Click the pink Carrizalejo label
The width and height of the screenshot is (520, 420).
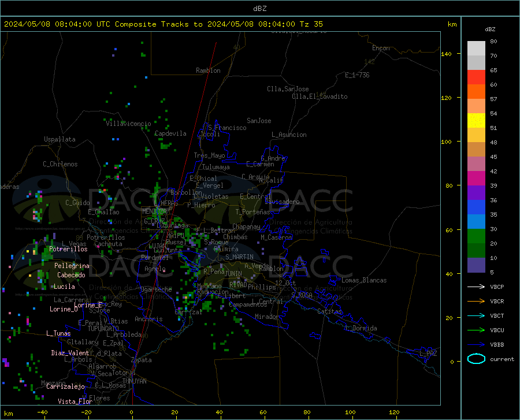(66, 386)
